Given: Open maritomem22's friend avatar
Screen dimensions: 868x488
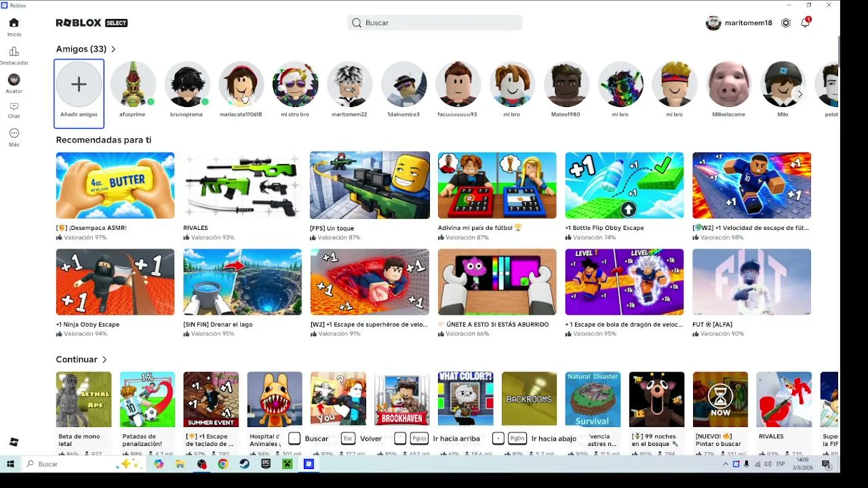Looking at the screenshot, I should pyautogui.click(x=349, y=84).
